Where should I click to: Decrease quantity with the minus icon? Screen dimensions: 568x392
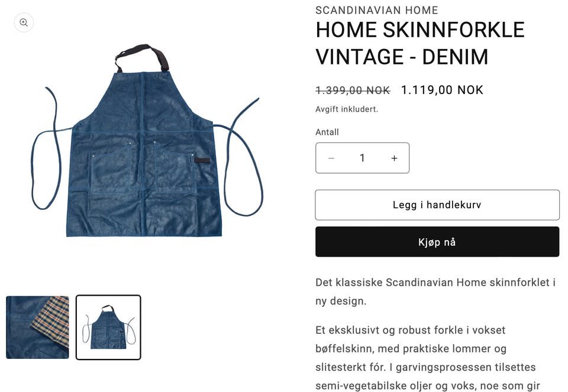click(331, 158)
